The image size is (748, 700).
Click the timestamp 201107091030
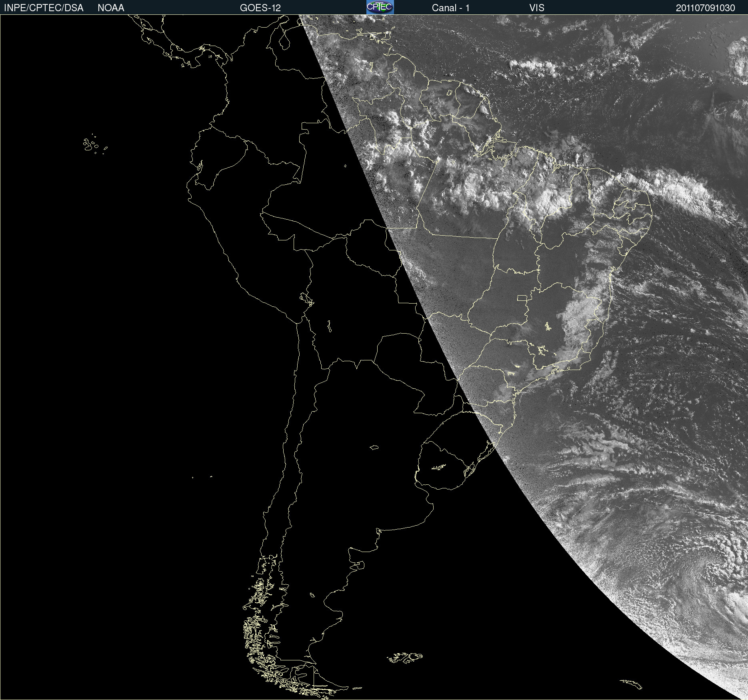pyautogui.click(x=706, y=8)
